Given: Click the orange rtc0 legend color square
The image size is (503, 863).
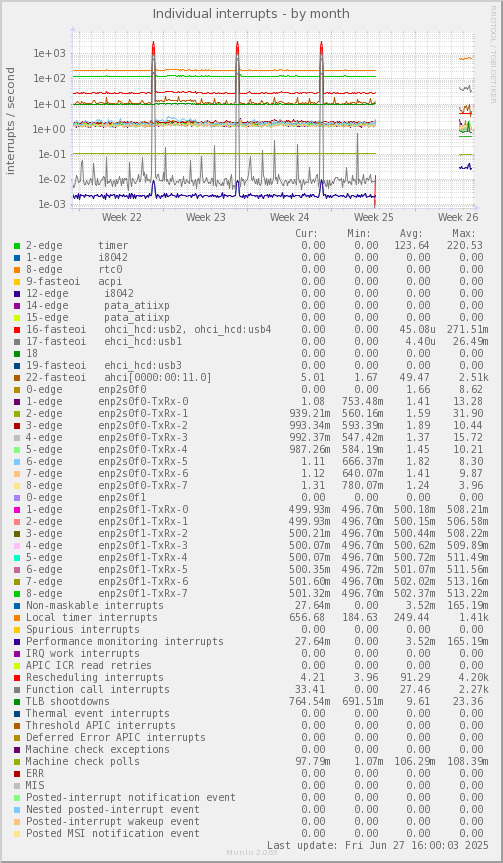Looking at the screenshot, I should (17, 270).
